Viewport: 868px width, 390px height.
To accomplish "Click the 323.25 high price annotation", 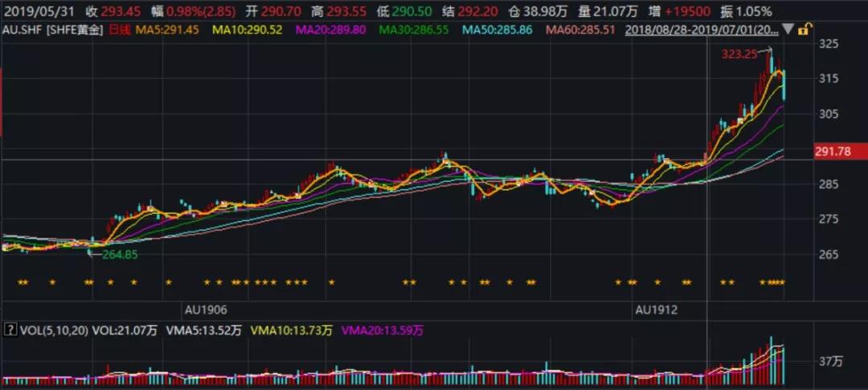I will [x=738, y=55].
